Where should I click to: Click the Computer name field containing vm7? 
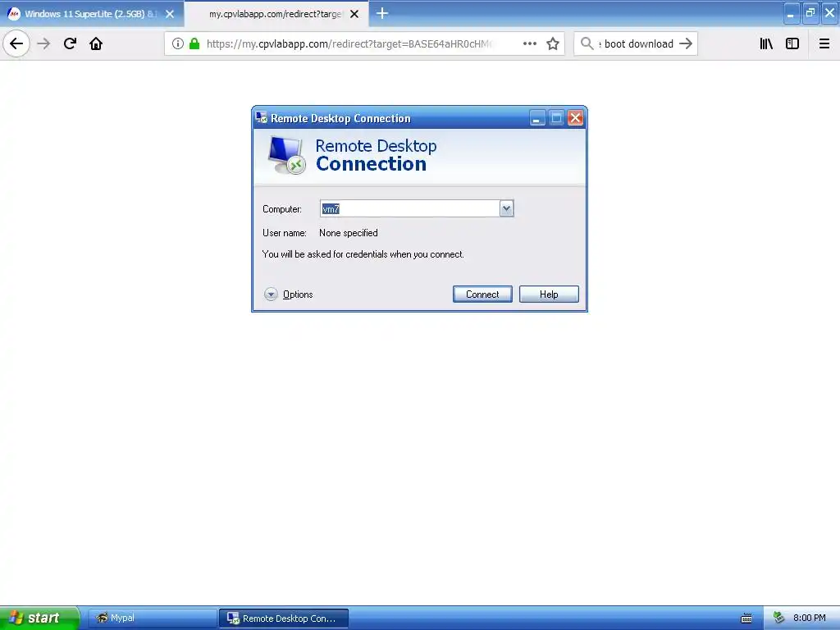click(x=410, y=208)
